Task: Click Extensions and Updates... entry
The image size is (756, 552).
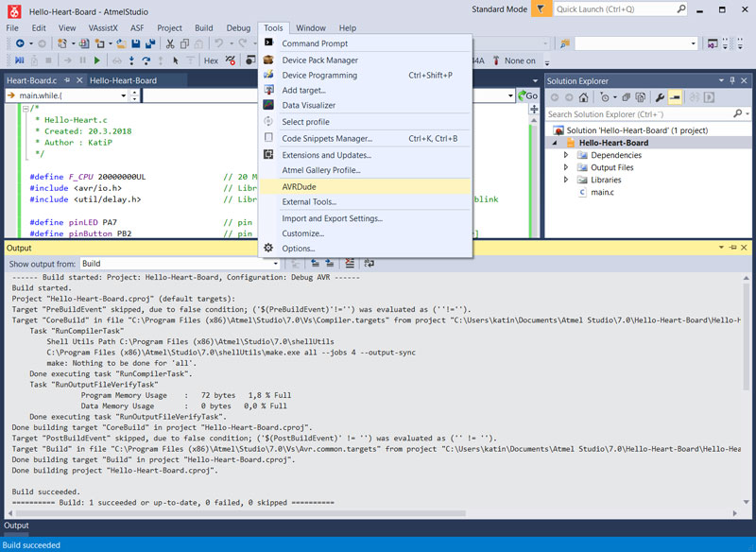Action: point(366,155)
